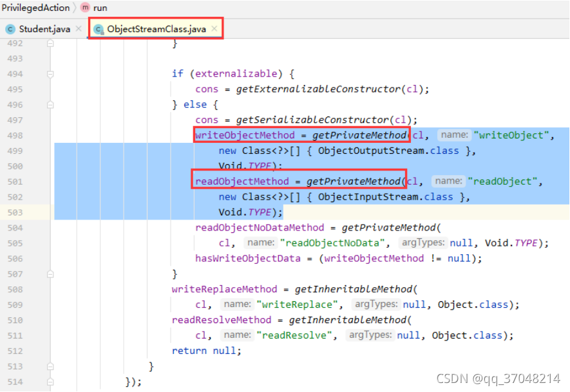Click the "writeReplace" string literal
This screenshot has height=392, width=570.
point(297,304)
